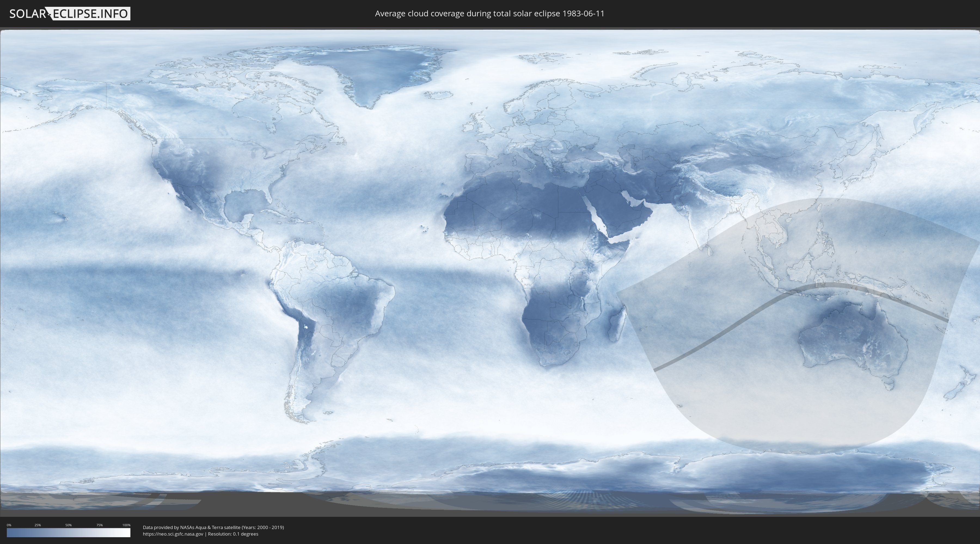
Task: Click the 50% label on legend
Action: coord(69,525)
